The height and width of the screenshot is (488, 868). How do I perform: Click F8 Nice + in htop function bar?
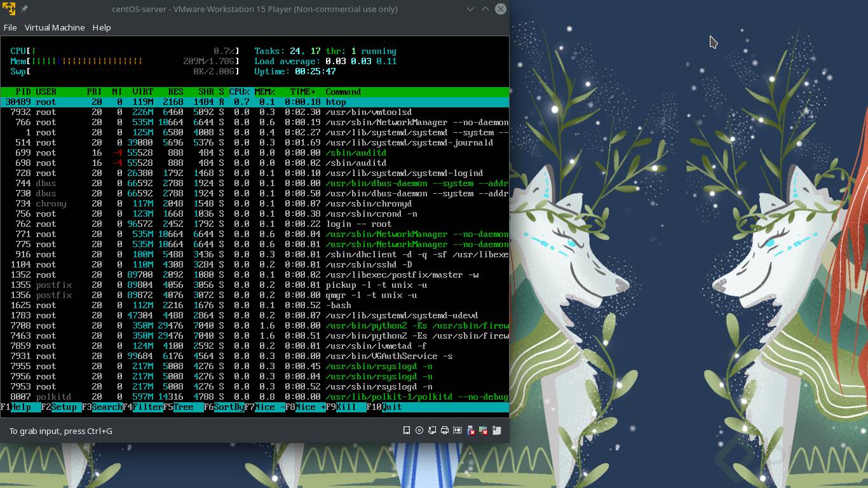pyautogui.click(x=306, y=407)
